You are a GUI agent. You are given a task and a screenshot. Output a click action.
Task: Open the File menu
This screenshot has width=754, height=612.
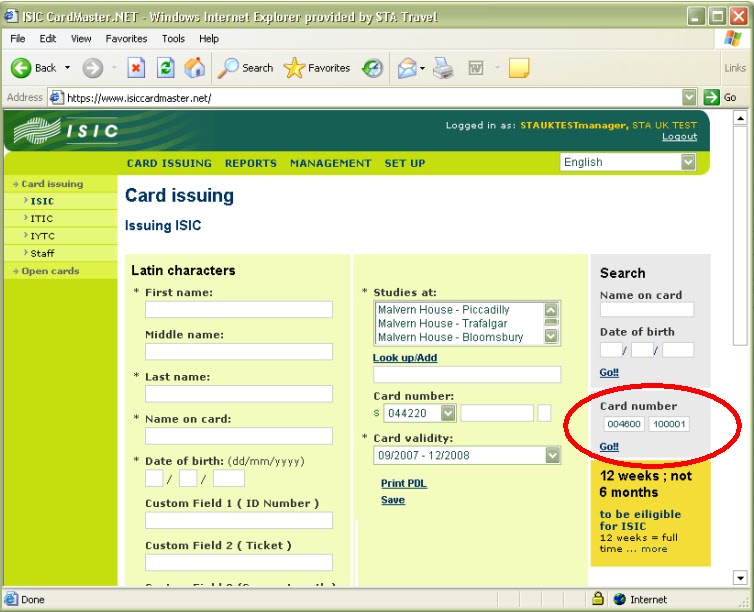click(18, 38)
